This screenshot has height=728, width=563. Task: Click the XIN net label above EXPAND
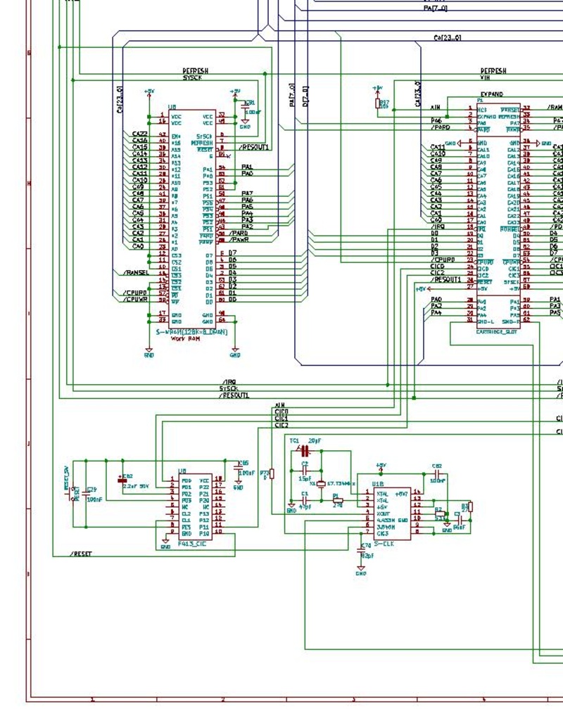[x=435, y=107]
